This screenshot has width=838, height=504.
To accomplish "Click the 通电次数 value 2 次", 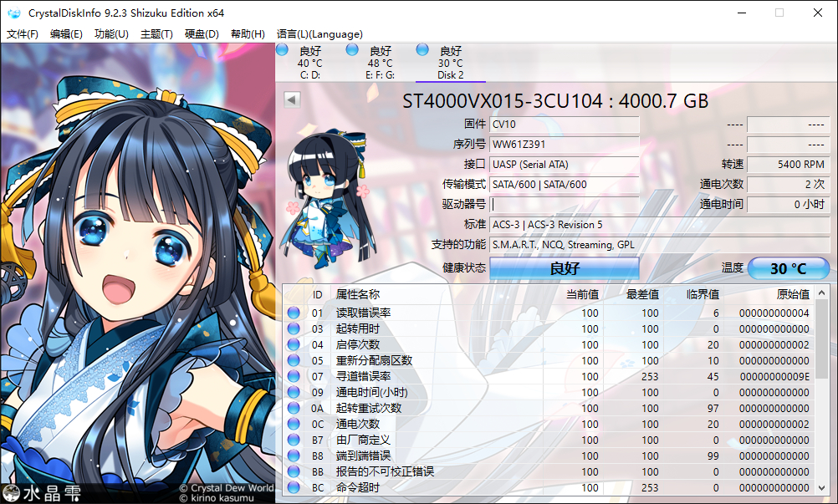I will click(789, 184).
